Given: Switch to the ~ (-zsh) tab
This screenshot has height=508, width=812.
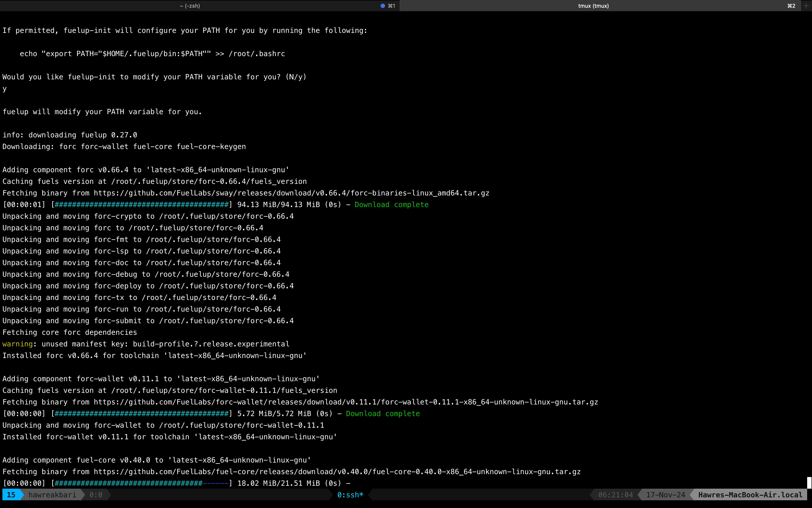Looking at the screenshot, I should (190, 6).
